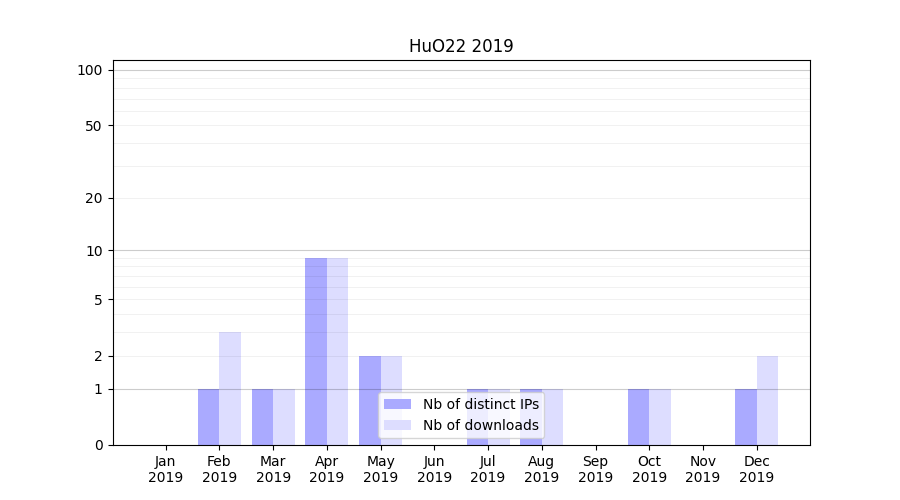Viewport: 900px width, 500px height.
Task: Pick the May 2019 distinct IPs bar
Action: click(370, 400)
